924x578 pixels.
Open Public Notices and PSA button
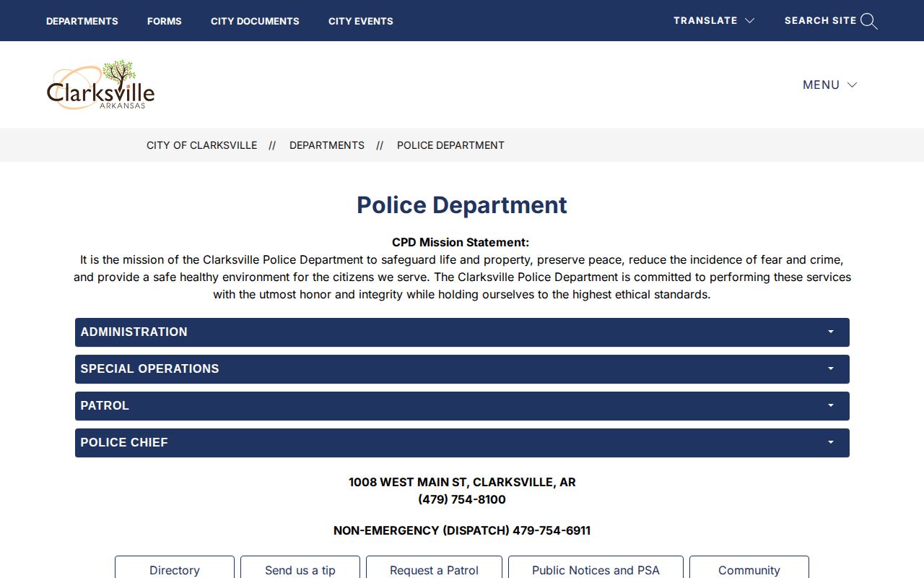click(596, 567)
